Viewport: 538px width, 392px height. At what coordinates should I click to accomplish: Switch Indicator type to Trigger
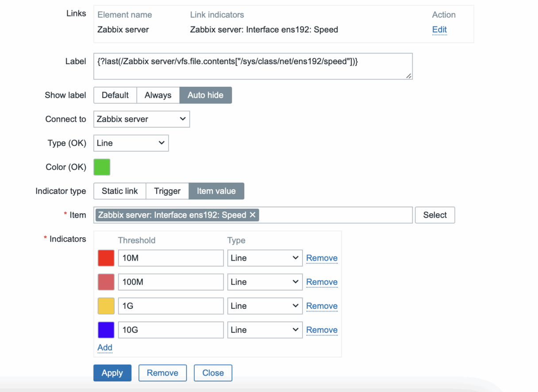pos(167,191)
